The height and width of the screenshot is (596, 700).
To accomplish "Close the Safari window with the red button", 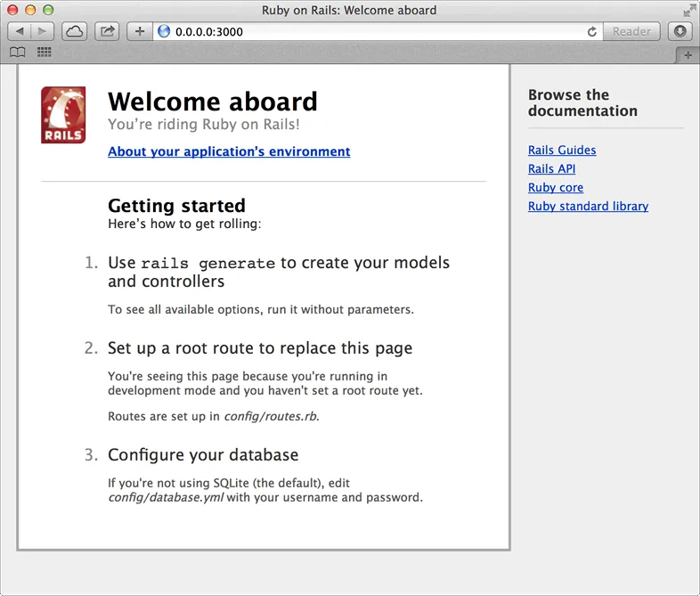I will point(12,10).
